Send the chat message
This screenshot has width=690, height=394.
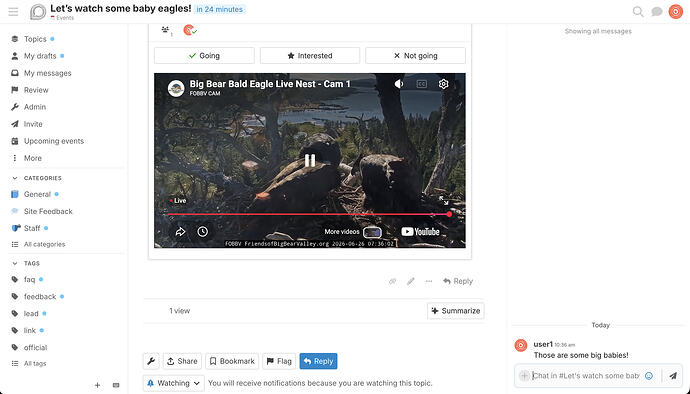[x=673, y=376]
